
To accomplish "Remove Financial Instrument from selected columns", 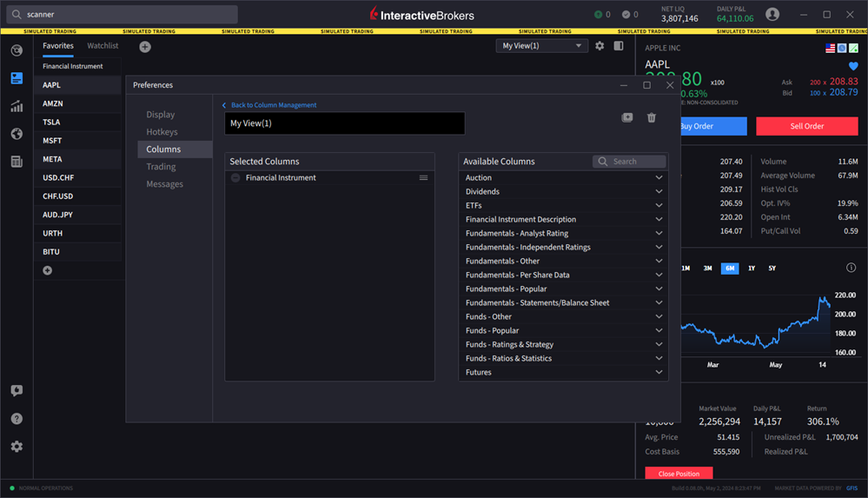I will point(235,178).
